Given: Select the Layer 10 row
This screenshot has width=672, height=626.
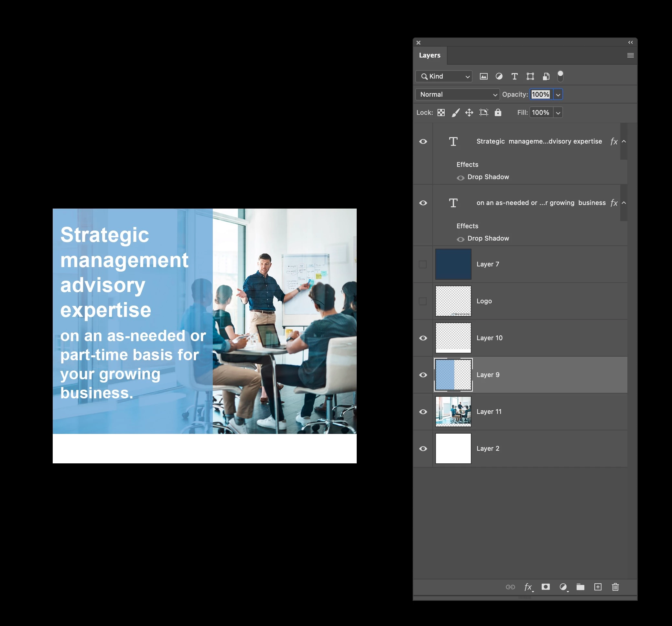Looking at the screenshot, I should tap(541, 338).
